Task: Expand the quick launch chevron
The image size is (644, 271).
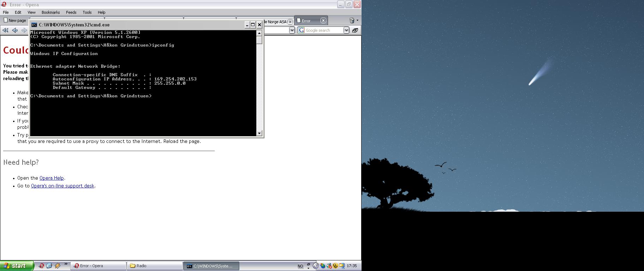Action: click(x=66, y=264)
